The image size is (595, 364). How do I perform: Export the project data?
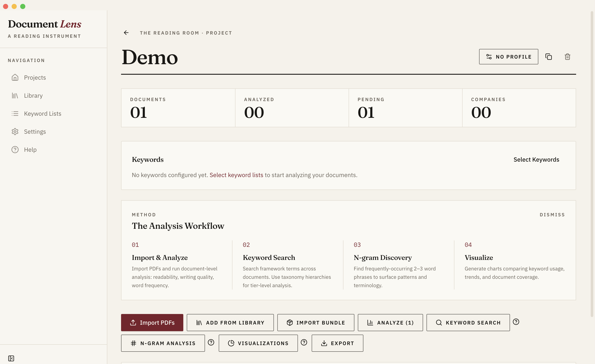pos(337,343)
